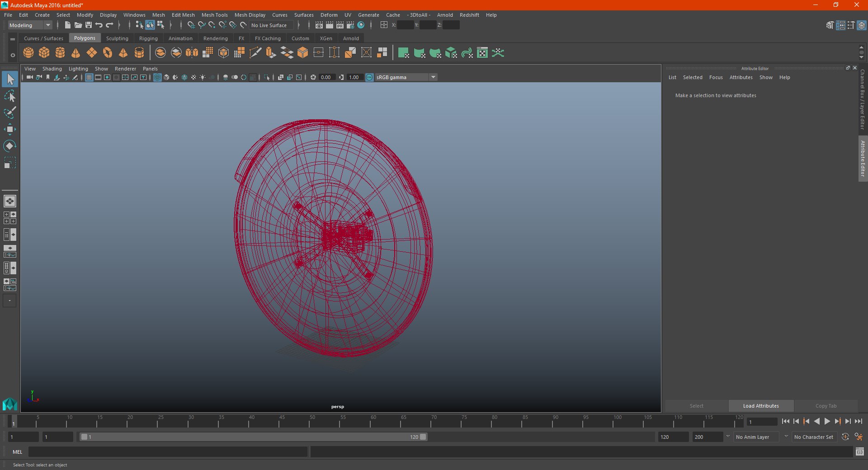Switch to the Rigging shelf tab

click(x=148, y=38)
